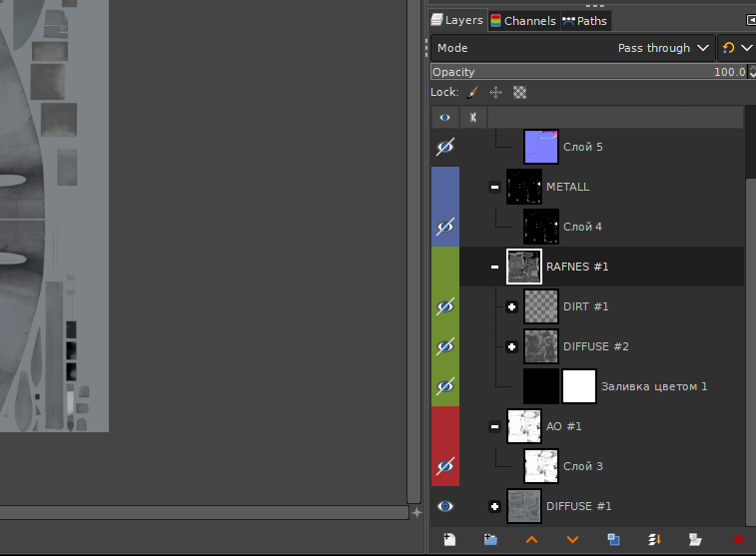Show the DIFFUSE #2 layer group
756x556 pixels.
coord(445,346)
